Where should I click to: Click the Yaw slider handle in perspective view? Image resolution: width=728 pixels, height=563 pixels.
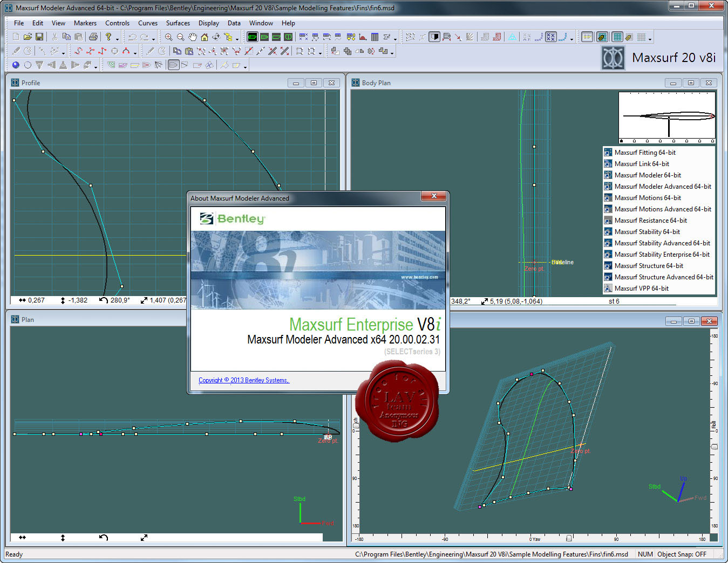[568, 538]
